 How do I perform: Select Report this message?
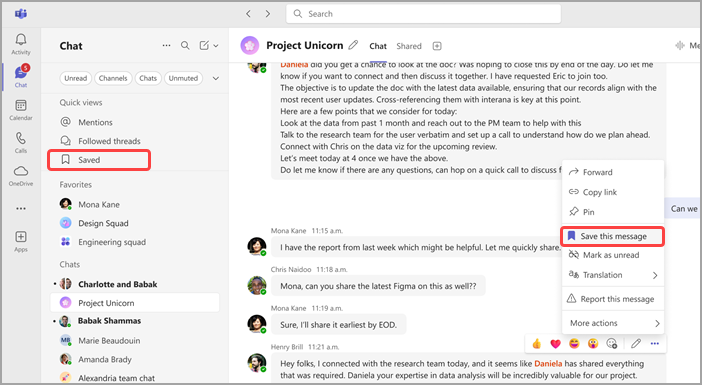coord(612,299)
